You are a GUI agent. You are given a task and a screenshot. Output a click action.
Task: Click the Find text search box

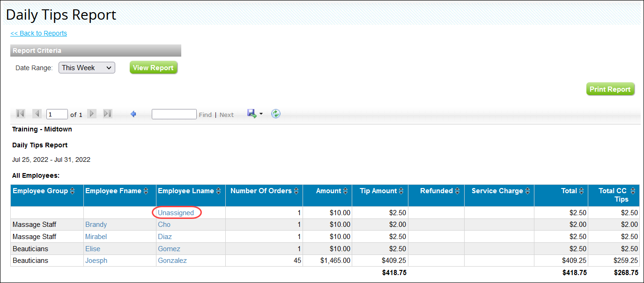pos(174,114)
